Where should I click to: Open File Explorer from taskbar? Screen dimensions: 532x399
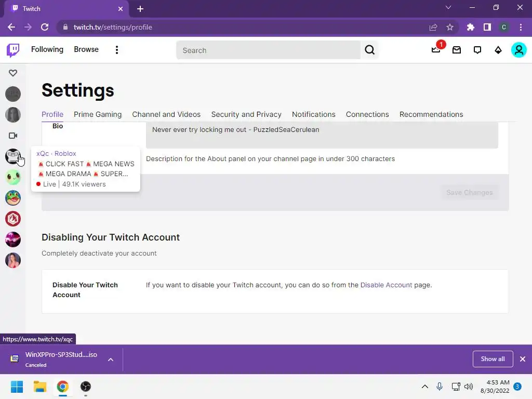tap(39, 387)
